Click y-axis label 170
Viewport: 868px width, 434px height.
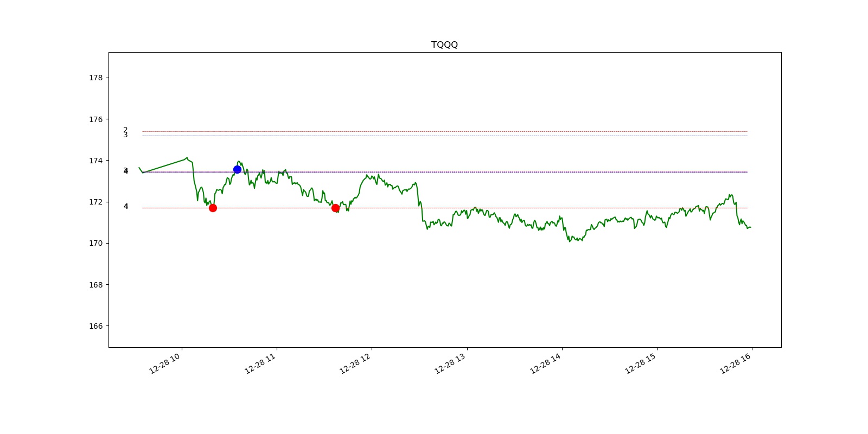point(95,243)
